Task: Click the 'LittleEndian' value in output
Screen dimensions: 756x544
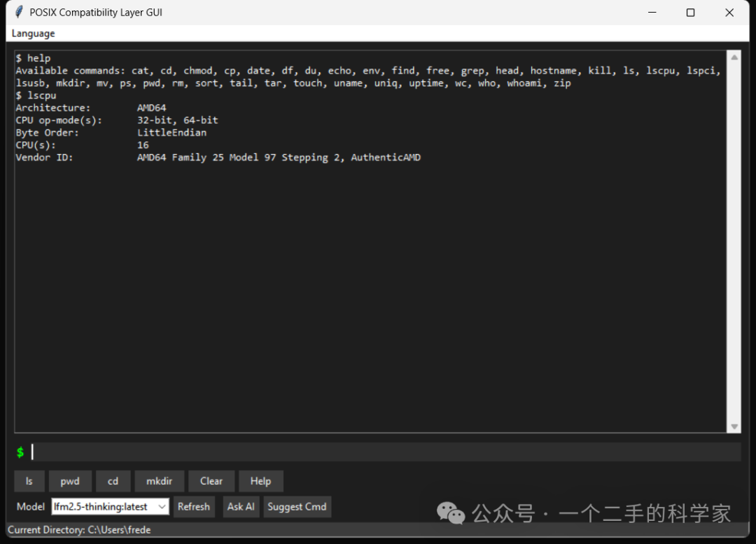Action: [171, 132]
